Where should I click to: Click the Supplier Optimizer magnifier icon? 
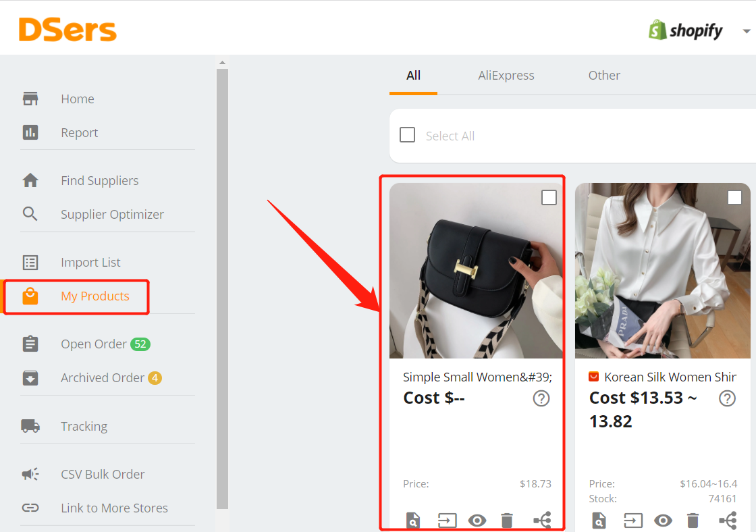pyautogui.click(x=30, y=213)
